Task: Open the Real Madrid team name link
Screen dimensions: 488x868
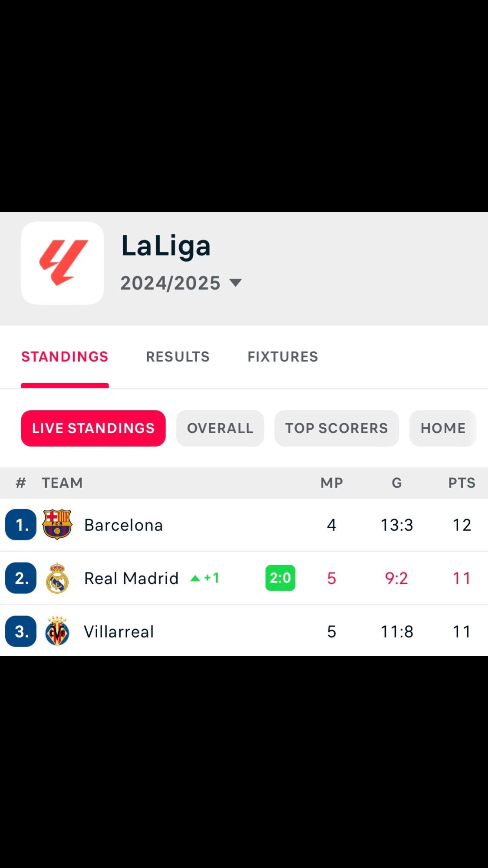Action: pyautogui.click(x=131, y=579)
